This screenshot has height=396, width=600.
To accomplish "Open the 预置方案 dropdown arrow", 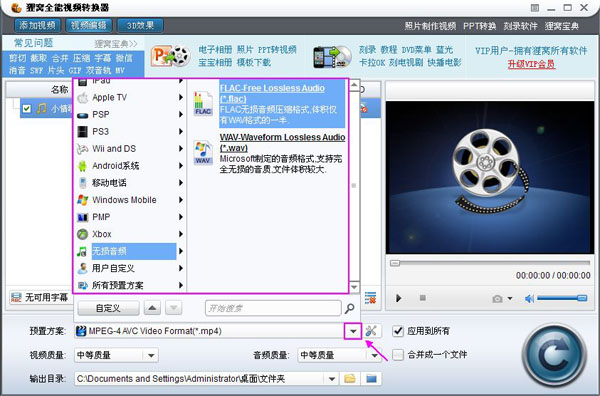I will [x=353, y=331].
